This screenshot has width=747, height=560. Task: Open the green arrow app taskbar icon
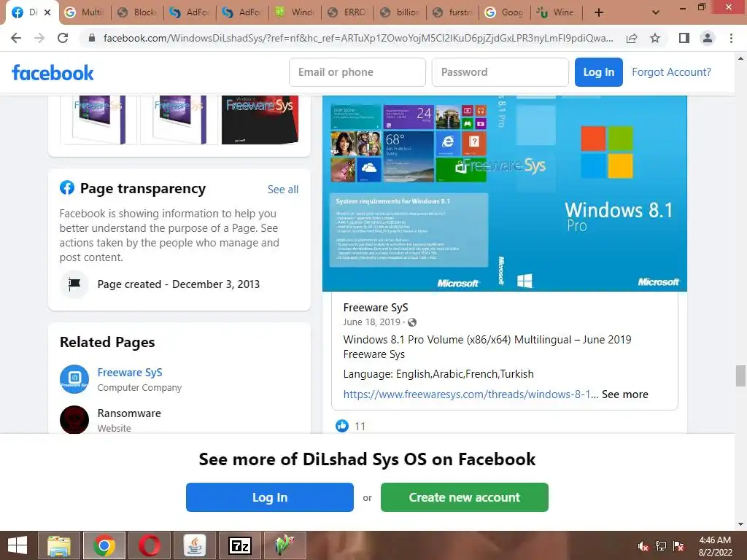(285, 545)
